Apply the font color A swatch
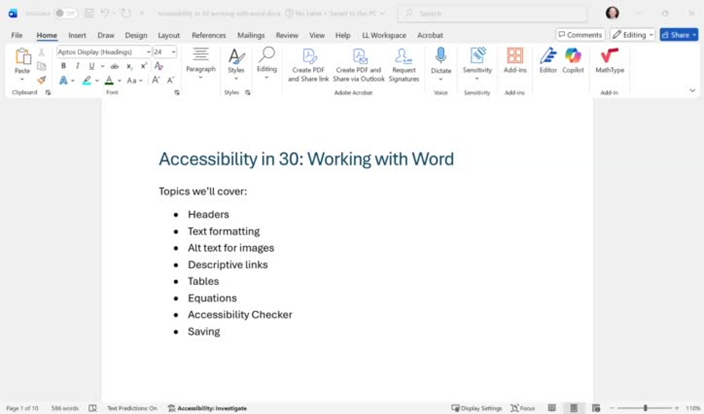 109,80
